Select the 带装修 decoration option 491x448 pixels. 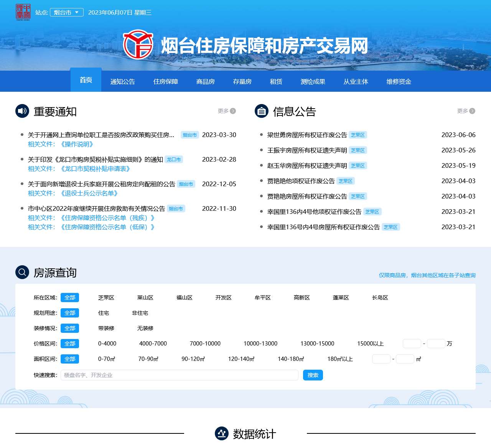pyautogui.click(x=106, y=328)
